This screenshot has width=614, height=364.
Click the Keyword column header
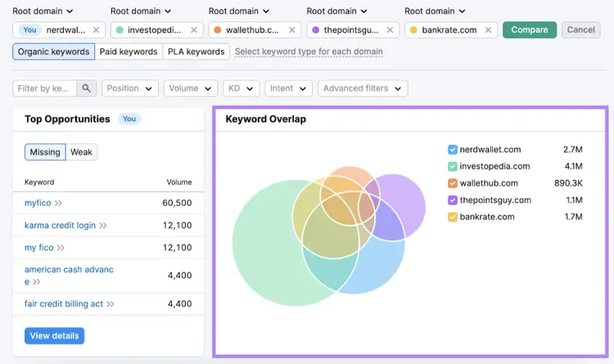click(39, 182)
